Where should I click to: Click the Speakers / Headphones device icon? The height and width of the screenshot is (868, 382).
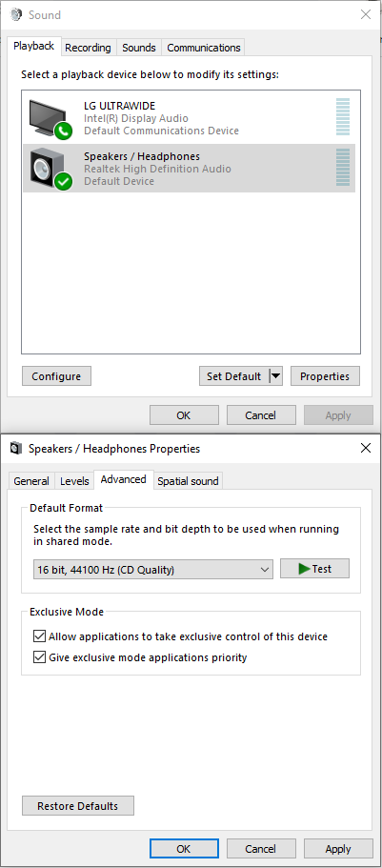pos(47,167)
